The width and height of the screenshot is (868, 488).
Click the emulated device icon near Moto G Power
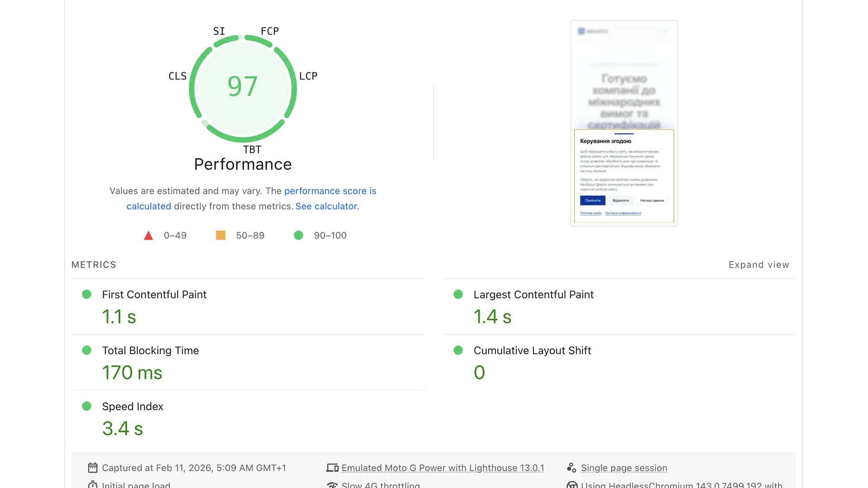click(332, 468)
